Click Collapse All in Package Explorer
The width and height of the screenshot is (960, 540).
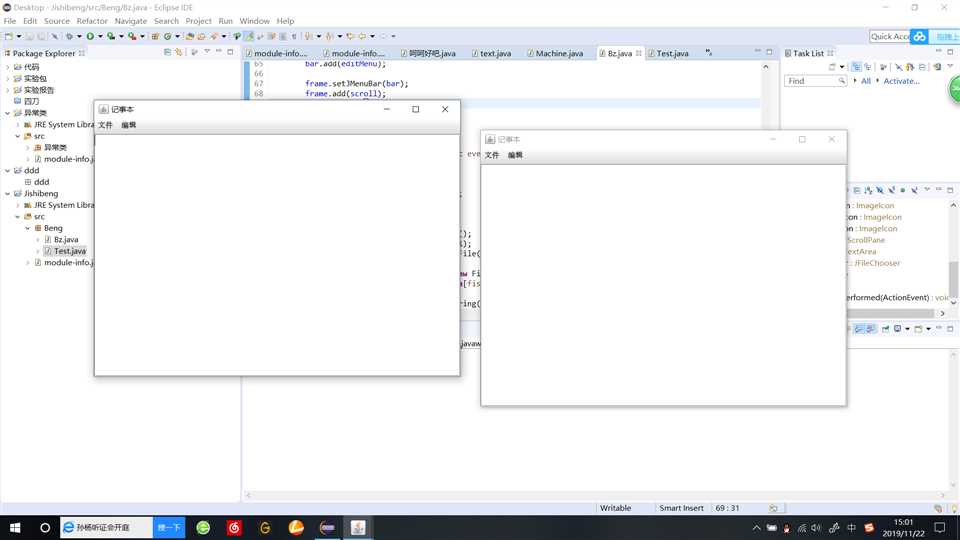(x=167, y=52)
